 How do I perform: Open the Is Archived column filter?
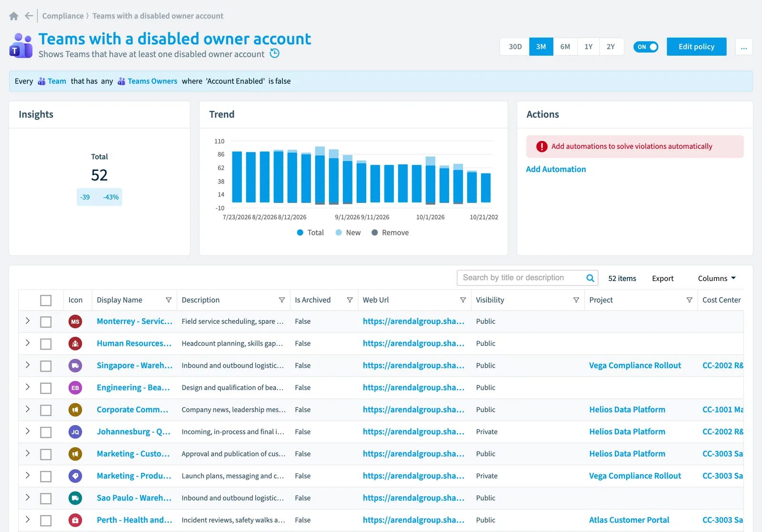[x=350, y=300]
